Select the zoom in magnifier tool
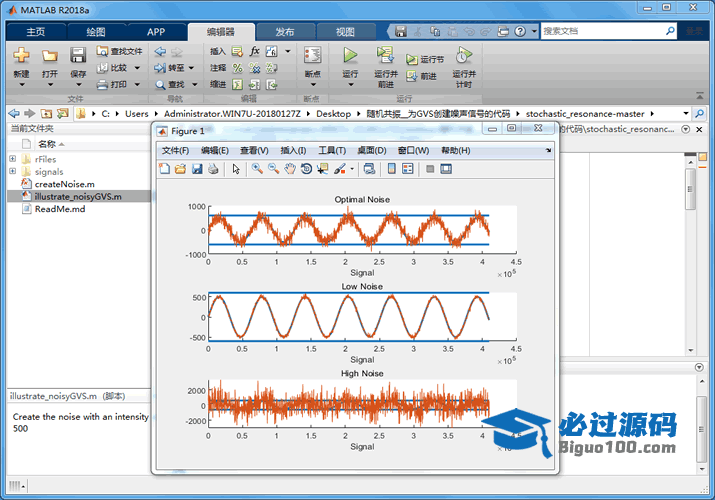The width and height of the screenshot is (715, 500). tap(257, 169)
